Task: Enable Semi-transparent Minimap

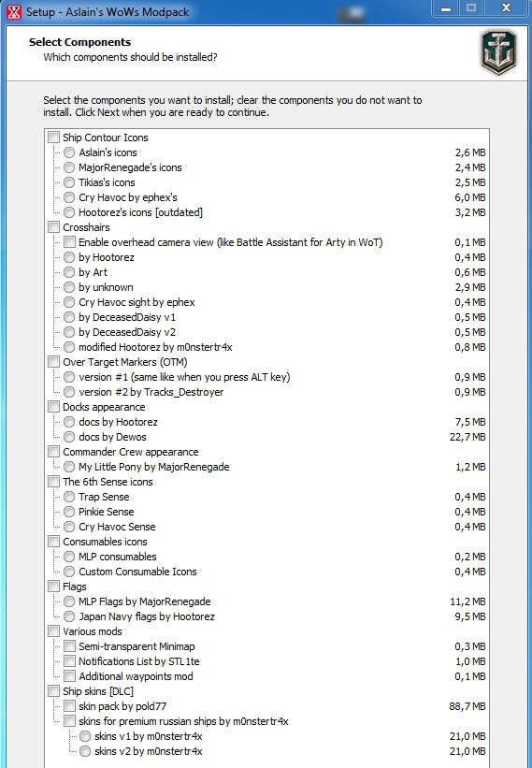Action: pos(69,646)
